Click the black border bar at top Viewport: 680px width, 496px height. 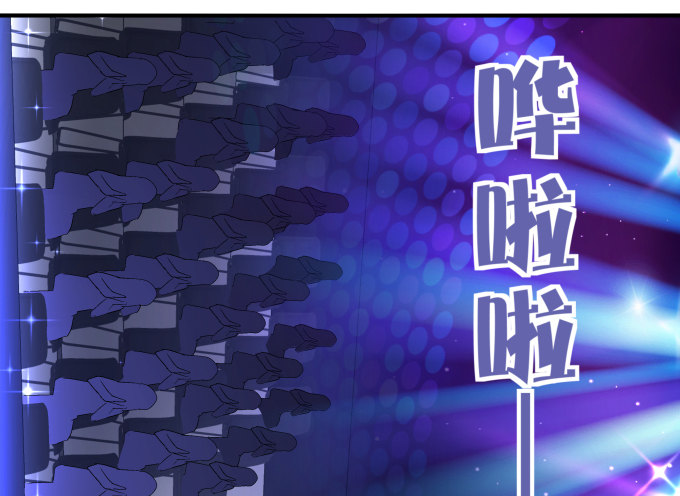click(x=340, y=7)
